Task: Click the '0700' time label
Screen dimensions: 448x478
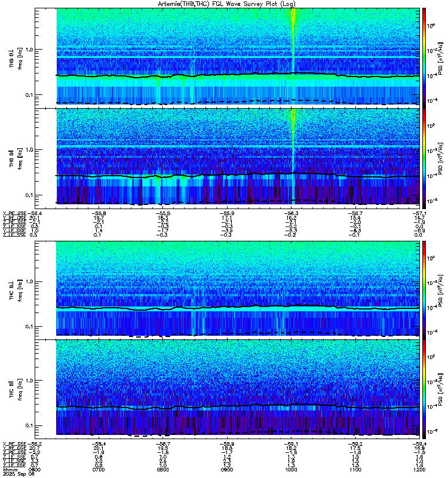Action: [x=99, y=470]
